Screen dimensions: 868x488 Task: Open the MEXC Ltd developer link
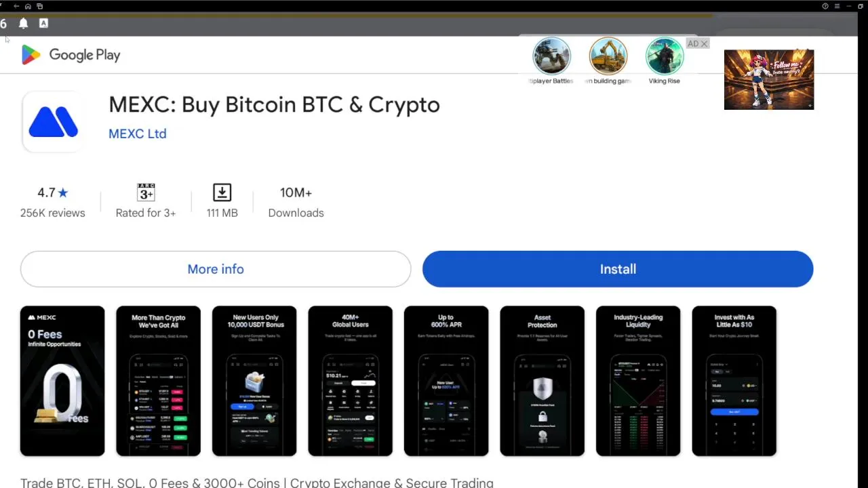(x=138, y=134)
